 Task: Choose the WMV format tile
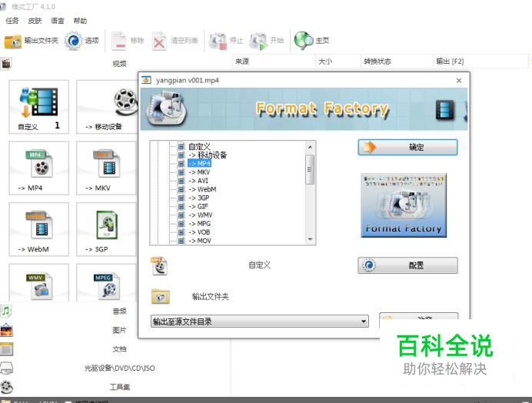pyautogui.click(x=38, y=283)
